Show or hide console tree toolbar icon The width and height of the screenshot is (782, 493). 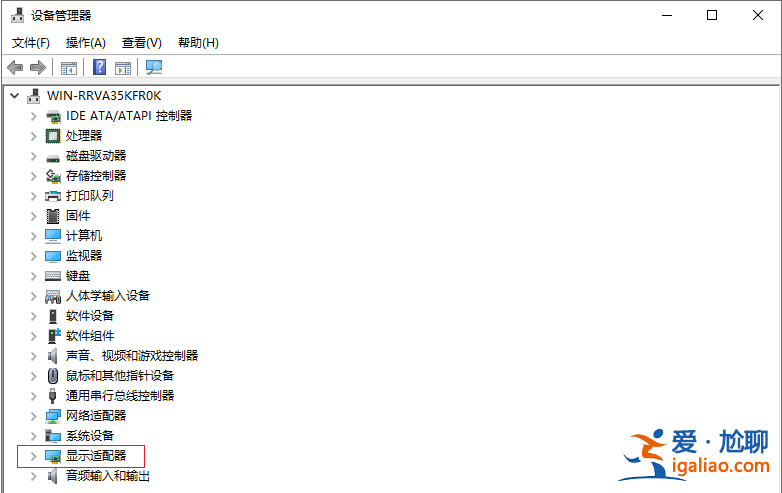[x=69, y=68]
